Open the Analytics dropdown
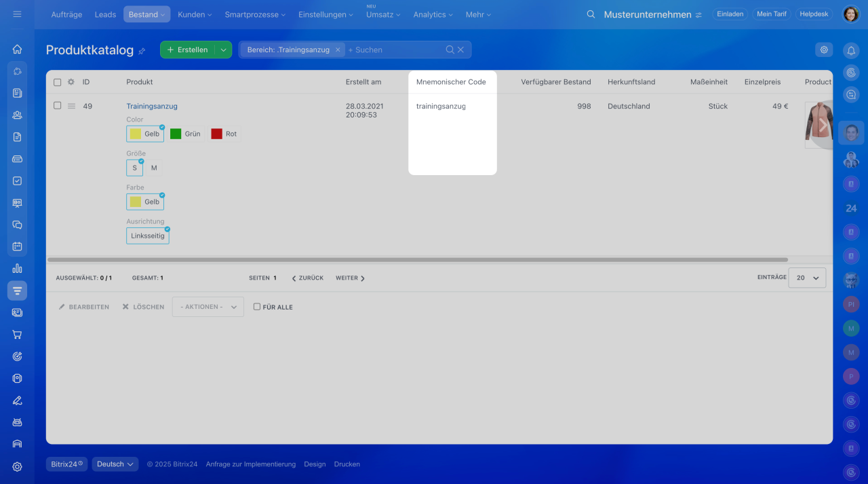Screen dimensions: 868x484 tap(434, 14)
